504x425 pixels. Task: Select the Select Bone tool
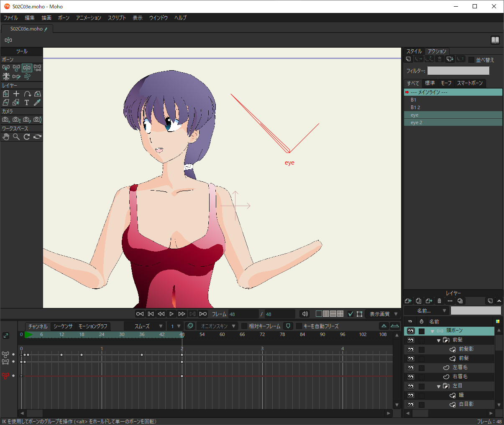6,68
